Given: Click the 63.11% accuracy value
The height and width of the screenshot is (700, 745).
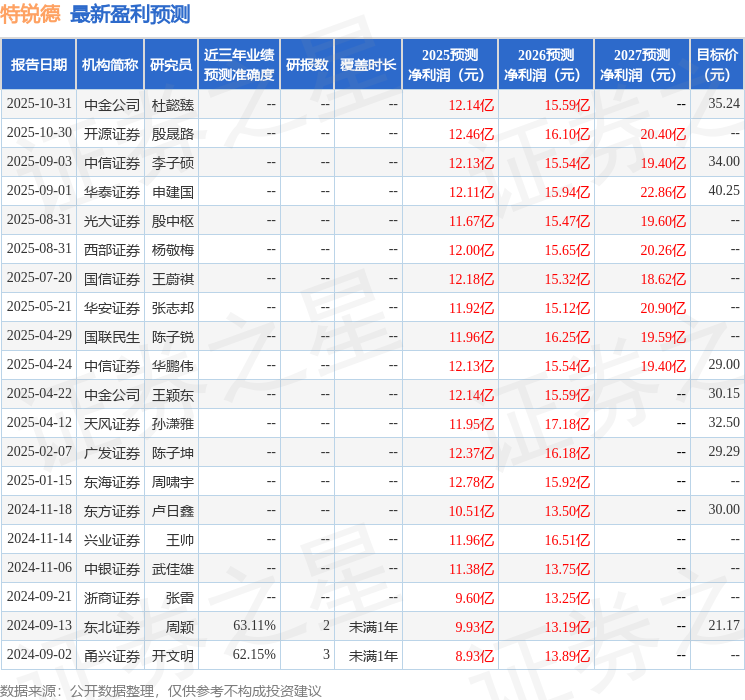Looking at the screenshot, I should pos(254,626).
